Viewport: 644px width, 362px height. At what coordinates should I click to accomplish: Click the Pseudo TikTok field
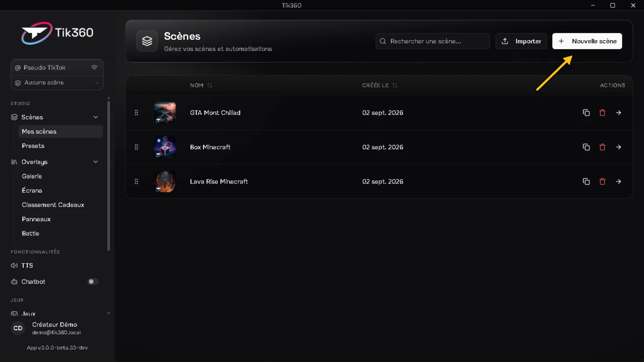pyautogui.click(x=57, y=68)
